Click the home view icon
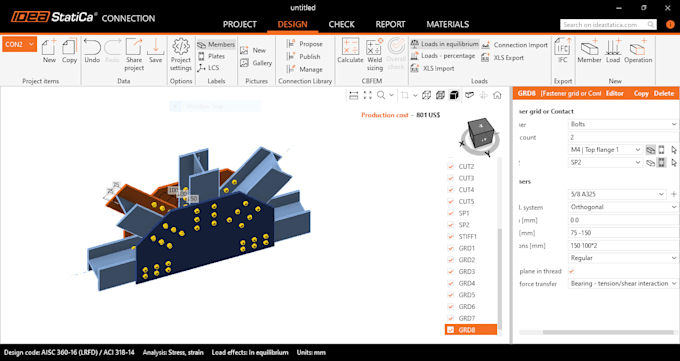This screenshot has height=361, width=680. (497, 95)
